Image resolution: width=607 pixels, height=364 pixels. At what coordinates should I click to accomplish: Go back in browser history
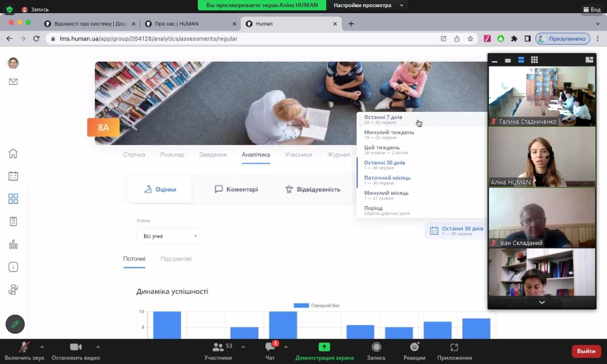9,38
